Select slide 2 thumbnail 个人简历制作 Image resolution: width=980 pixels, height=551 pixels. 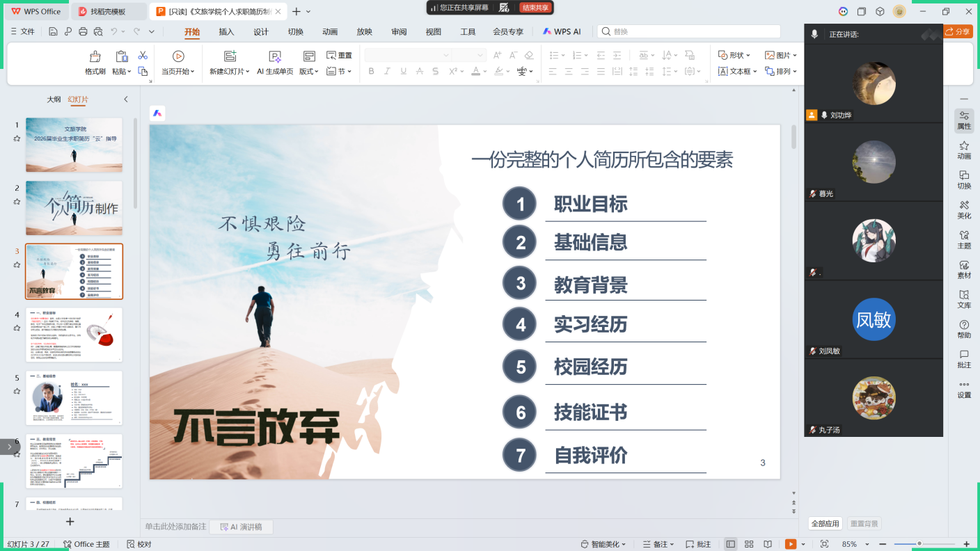click(74, 208)
